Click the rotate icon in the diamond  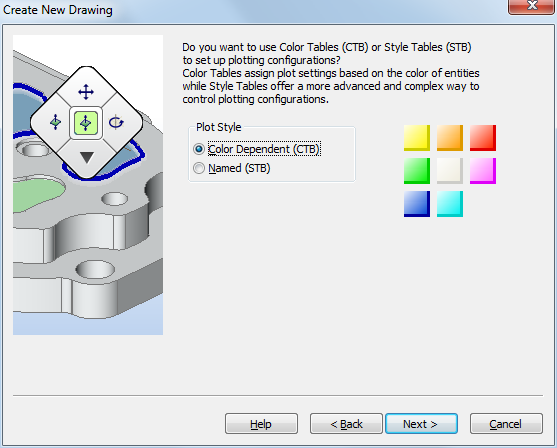(116, 123)
